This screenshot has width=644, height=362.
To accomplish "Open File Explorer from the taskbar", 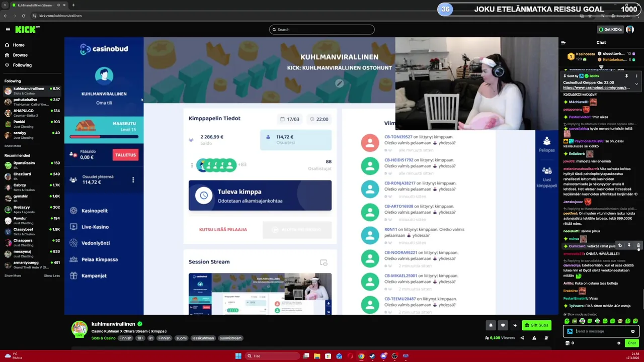I will [317, 356].
